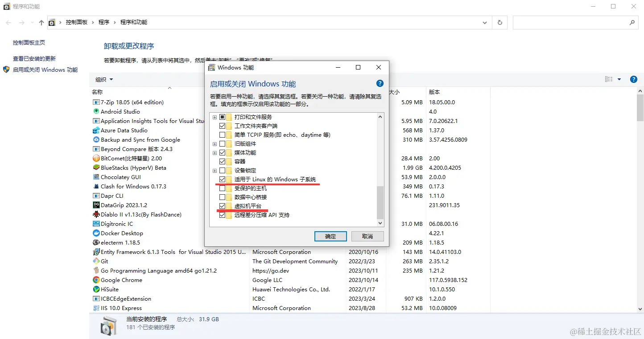Open 控制面板主页 link
This screenshot has height=339, width=644.
[x=29, y=43]
